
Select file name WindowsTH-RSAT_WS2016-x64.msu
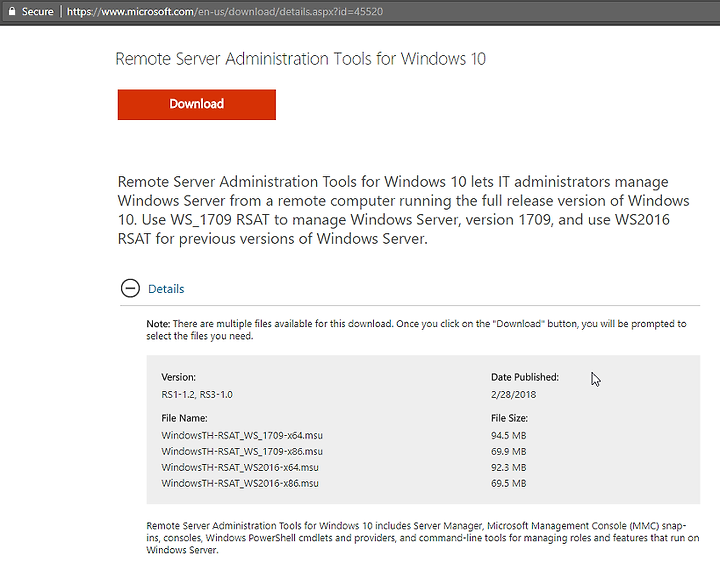click(x=240, y=467)
